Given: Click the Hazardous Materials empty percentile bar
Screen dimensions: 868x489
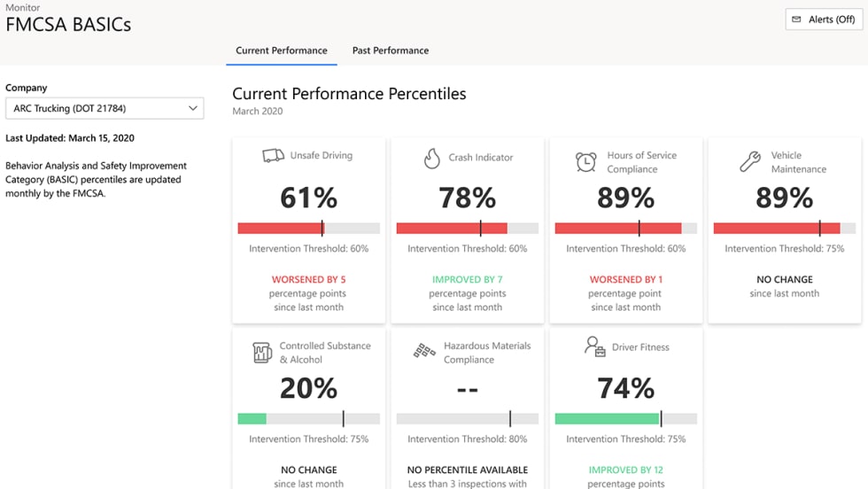Looking at the screenshot, I should 467,419.
